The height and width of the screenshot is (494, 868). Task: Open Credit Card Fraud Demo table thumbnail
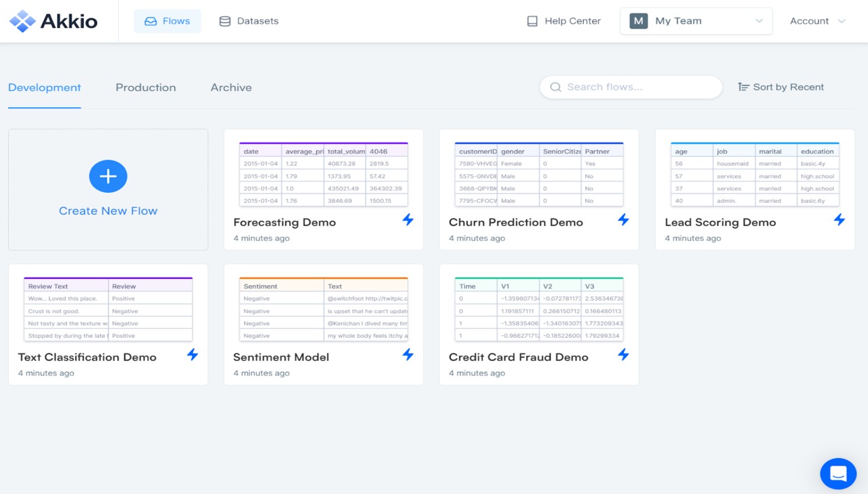coord(539,309)
